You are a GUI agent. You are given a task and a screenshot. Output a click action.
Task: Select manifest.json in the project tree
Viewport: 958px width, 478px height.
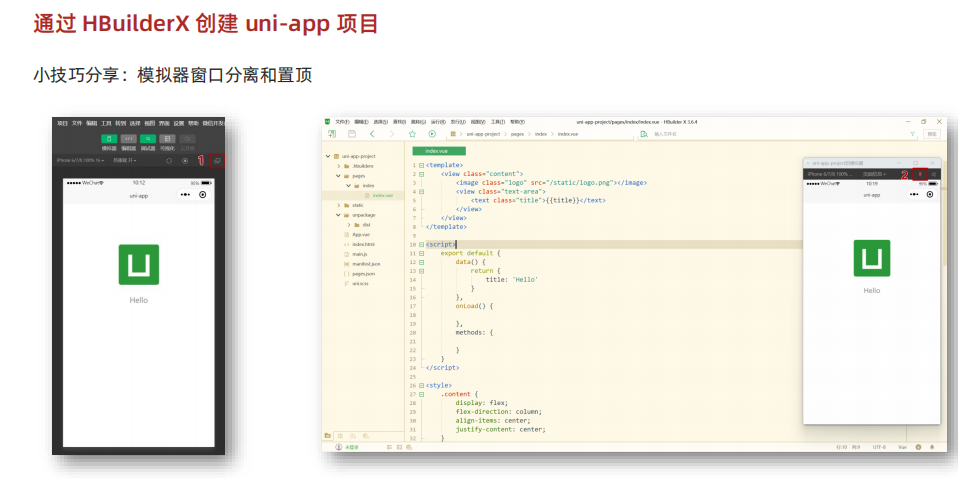(x=366, y=264)
